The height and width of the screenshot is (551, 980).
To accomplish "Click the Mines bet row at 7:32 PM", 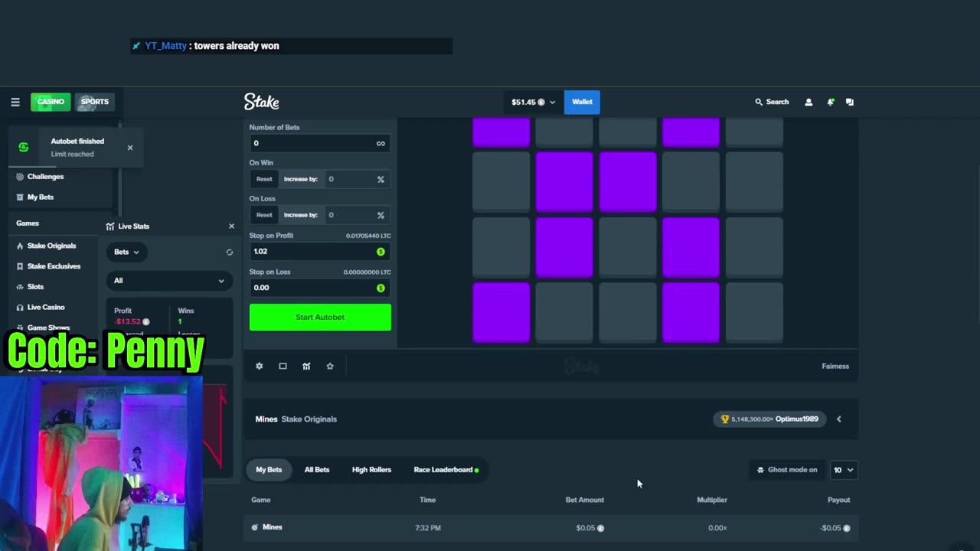I will [x=551, y=527].
